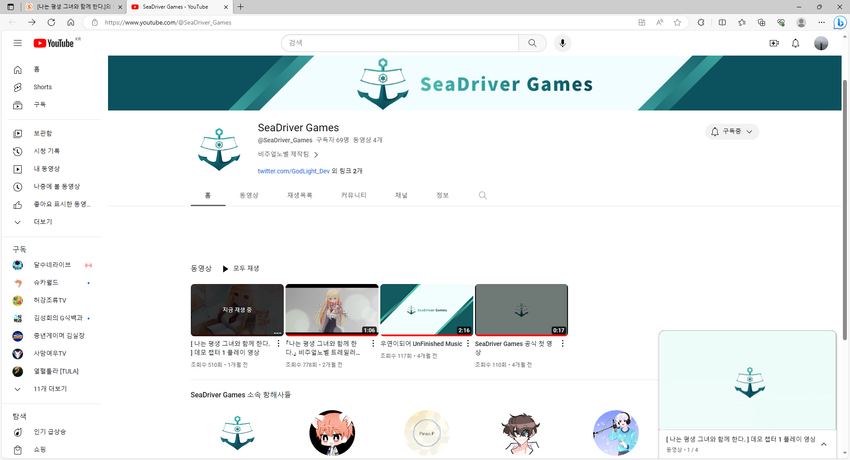
Task: Open the YouTube hamburger guide menu
Action: [18, 43]
